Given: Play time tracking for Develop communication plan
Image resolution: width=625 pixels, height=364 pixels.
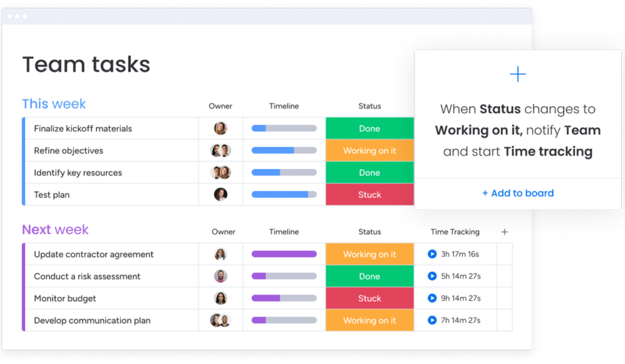Looking at the screenshot, I should click(432, 320).
